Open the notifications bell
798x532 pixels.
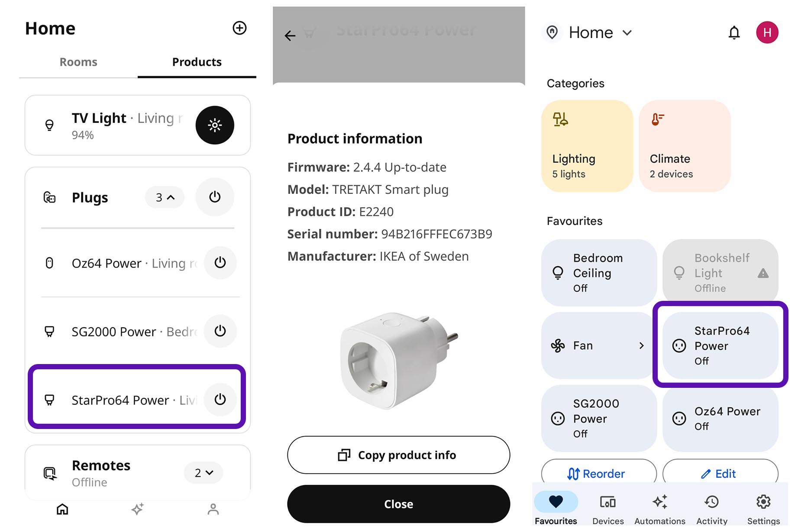tap(733, 32)
